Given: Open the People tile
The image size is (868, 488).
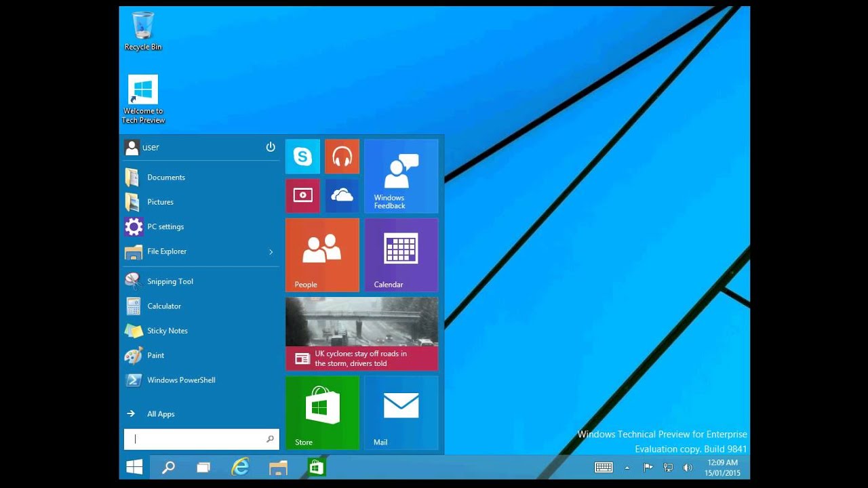Looking at the screenshot, I should 322,255.
